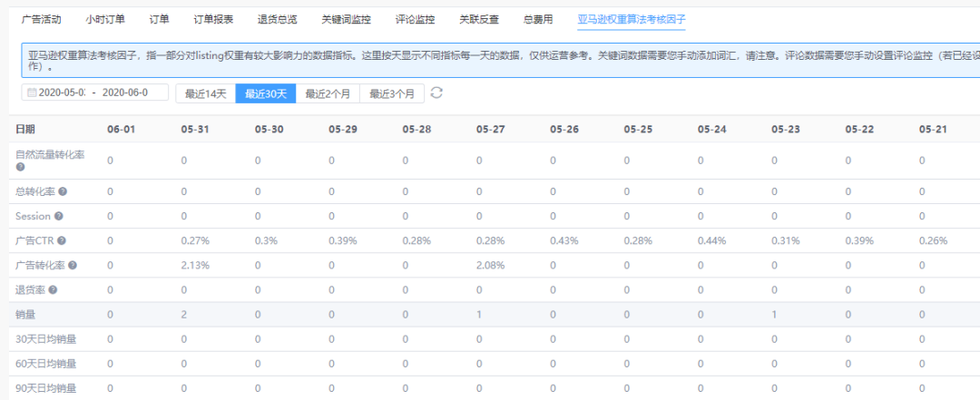Screen dimensions: 980x400
Task: Click 2.08% in 广告转化率 row
Action: [x=491, y=266]
